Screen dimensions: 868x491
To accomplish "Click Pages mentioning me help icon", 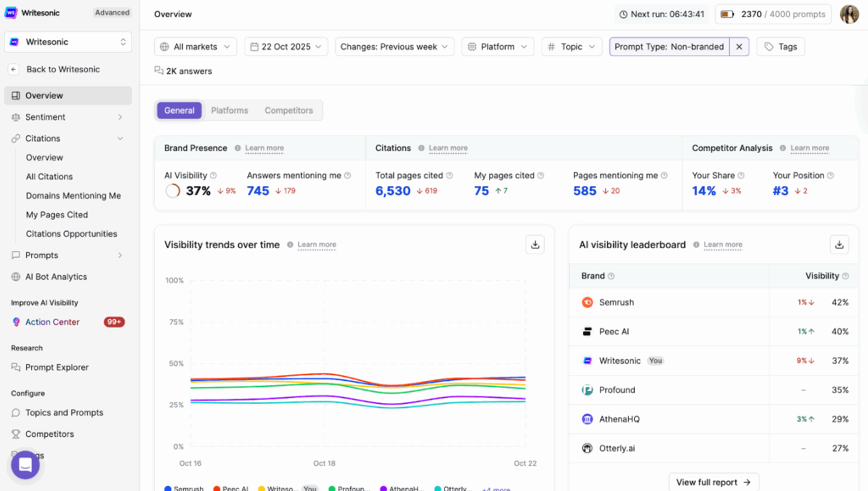I will 664,175.
